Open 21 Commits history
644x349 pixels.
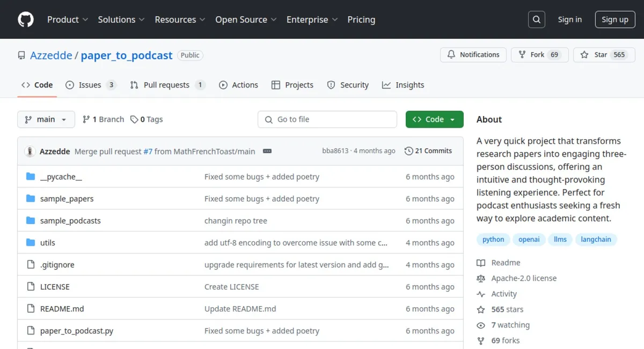pos(428,151)
